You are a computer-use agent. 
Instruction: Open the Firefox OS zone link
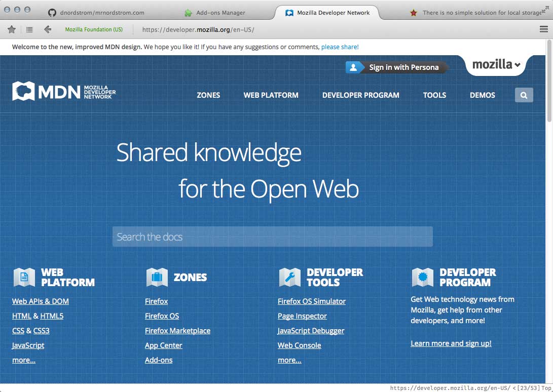pos(162,316)
